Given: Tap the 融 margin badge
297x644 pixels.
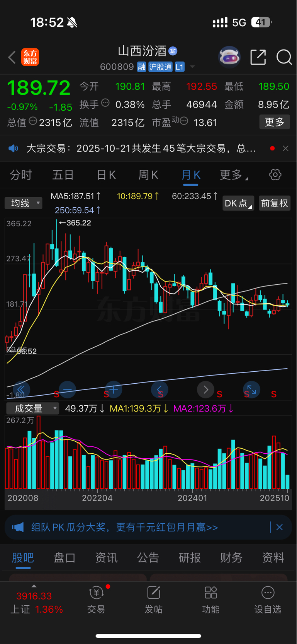Looking at the screenshot, I should pyautogui.click(x=141, y=67).
